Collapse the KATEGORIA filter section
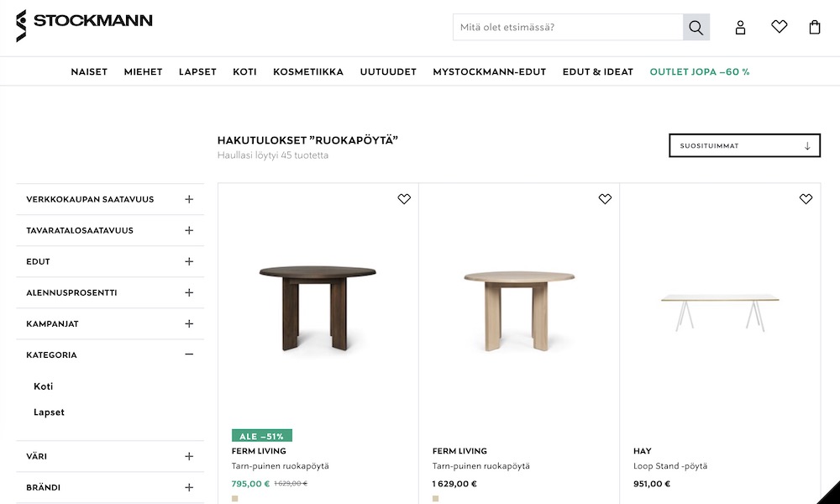Image resolution: width=840 pixels, height=504 pixels. 189,354
